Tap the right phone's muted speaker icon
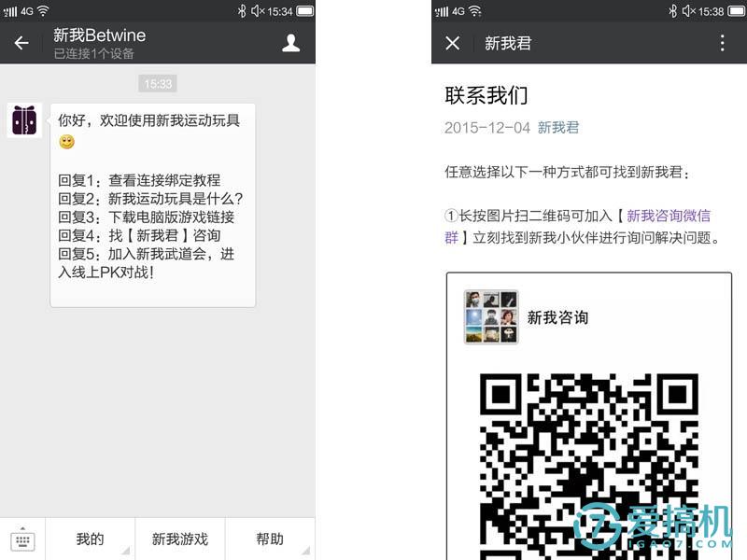This screenshot has height=560, width=747. pyautogui.click(x=689, y=10)
